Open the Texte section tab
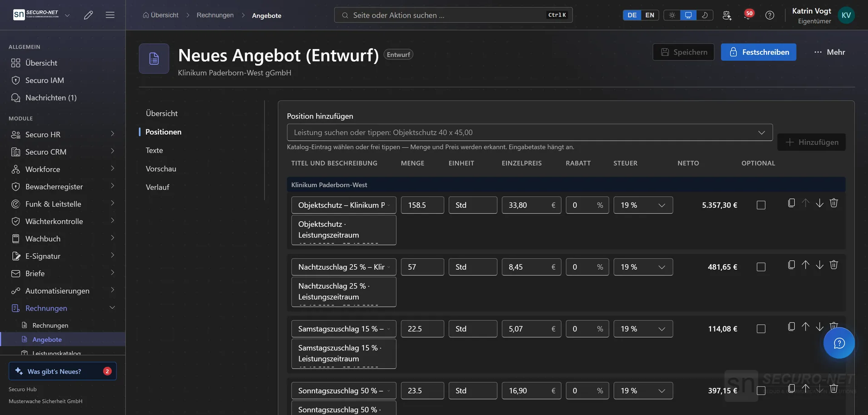868x415 pixels. [x=154, y=150]
